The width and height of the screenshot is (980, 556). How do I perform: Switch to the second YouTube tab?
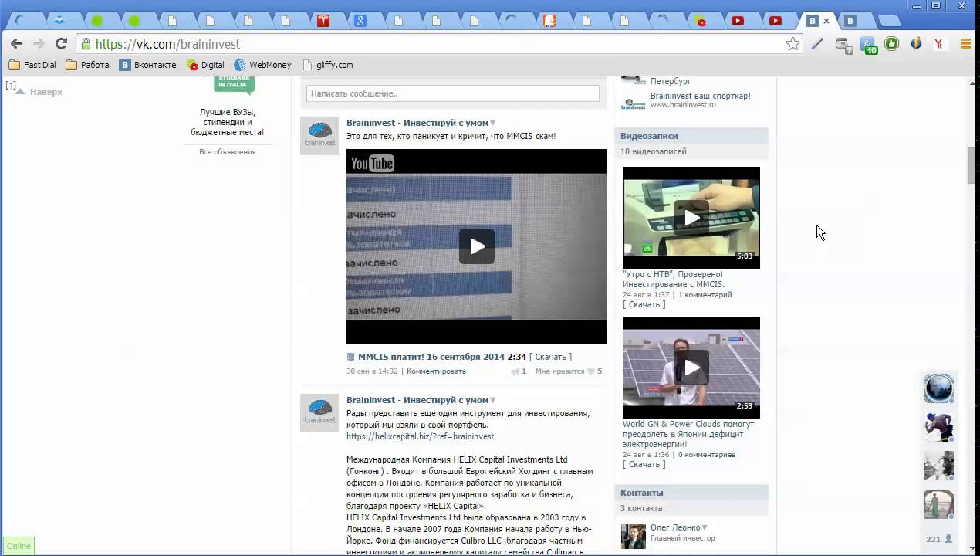[x=776, y=21]
